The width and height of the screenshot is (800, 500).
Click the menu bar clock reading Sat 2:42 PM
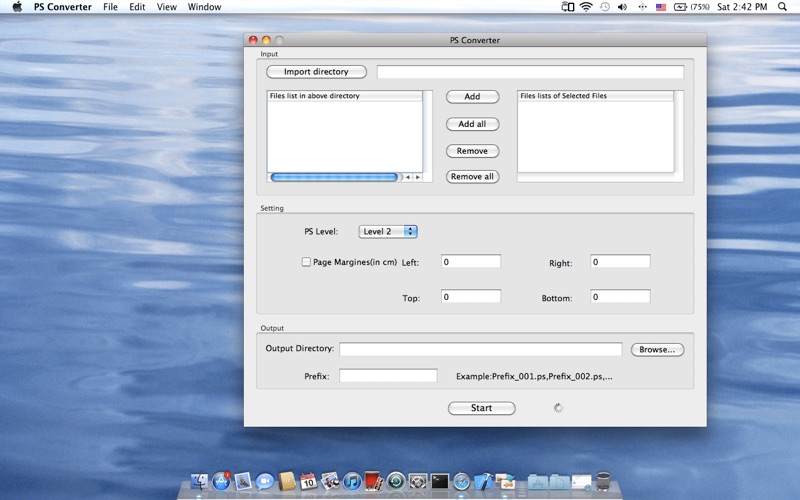(x=742, y=7)
